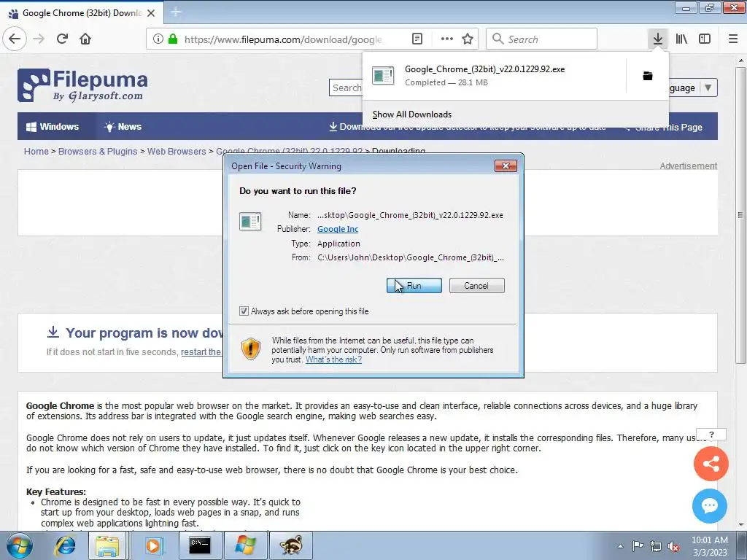The height and width of the screenshot is (560, 747).
Task: Click the Home breadcrumb link
Action: tap(36, 152)
